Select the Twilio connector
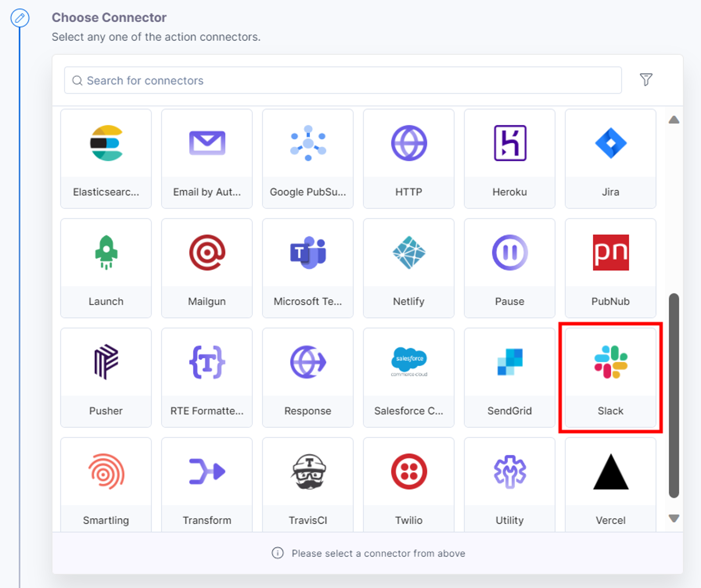Image resolution: width=701 pixels, height=588 pixels. [409, 485]
